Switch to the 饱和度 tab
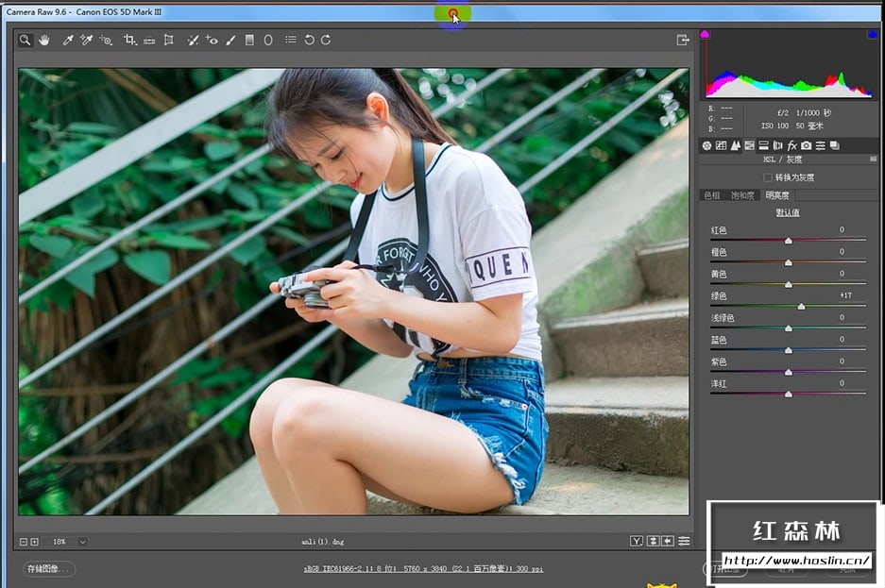Image resolution: width=885 pixels, height=588 pixels. tap(742, 195)
